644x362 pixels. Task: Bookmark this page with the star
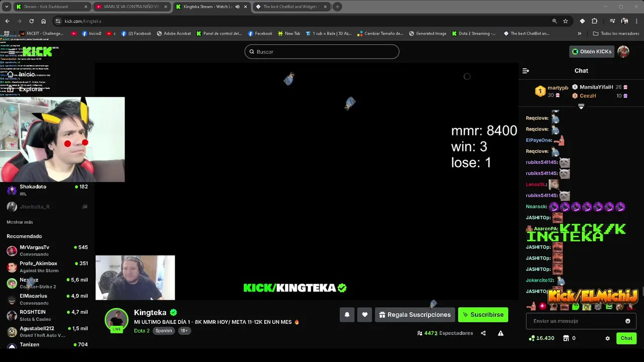[x=566, y=21]
